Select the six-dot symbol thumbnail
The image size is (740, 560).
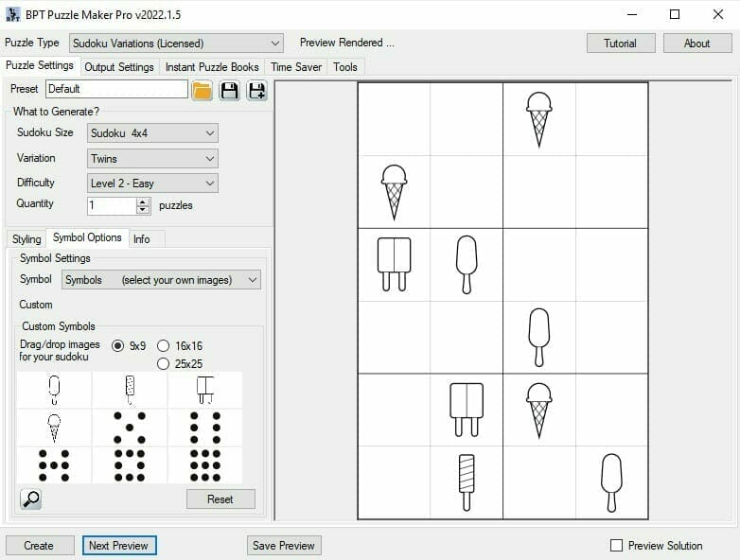coord(204,428)
